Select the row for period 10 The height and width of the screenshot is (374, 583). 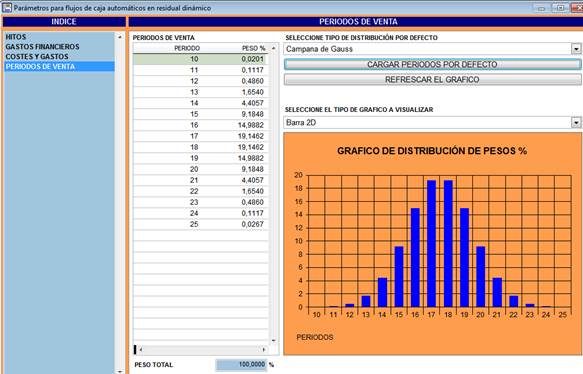pos(200,59)
